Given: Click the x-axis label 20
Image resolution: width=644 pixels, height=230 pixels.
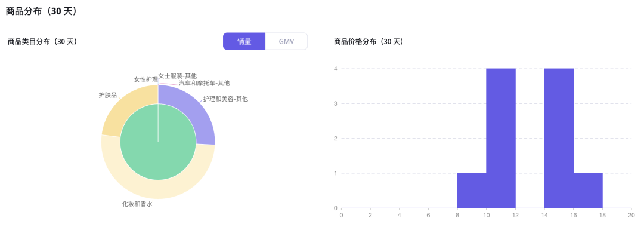Looking at the screenshot, I should click(631, 215).
